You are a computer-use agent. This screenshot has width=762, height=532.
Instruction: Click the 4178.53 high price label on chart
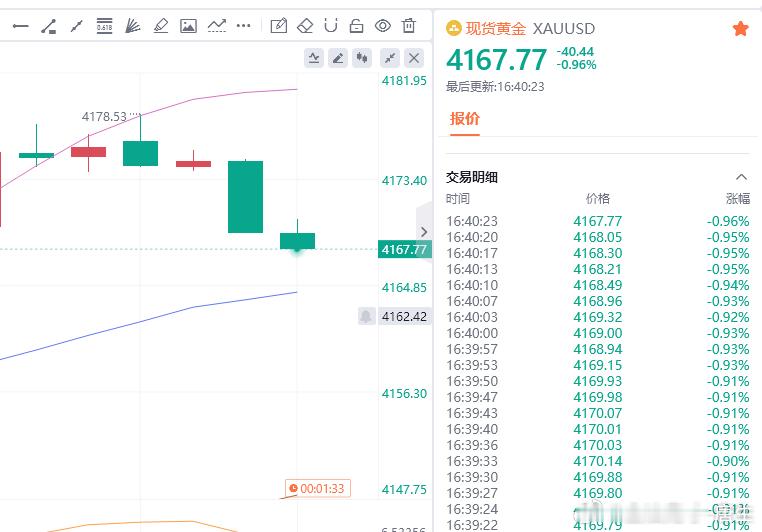(104, 117)
